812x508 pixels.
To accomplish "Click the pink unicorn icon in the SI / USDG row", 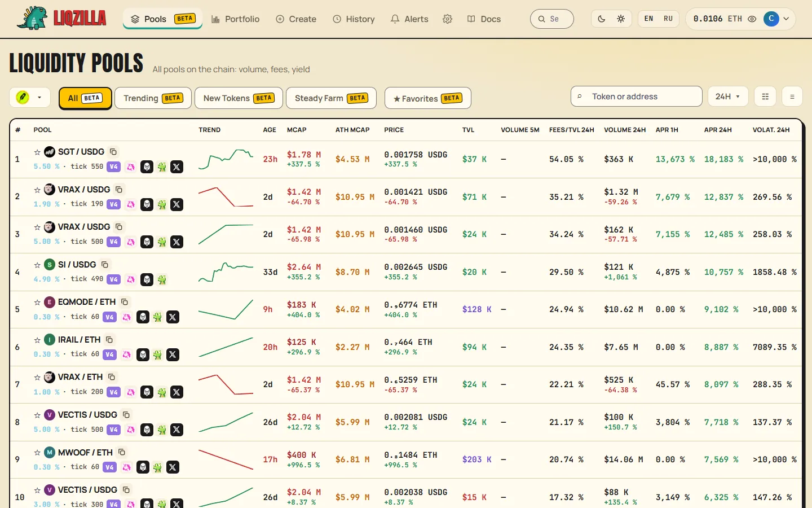I will coord(131,279).
